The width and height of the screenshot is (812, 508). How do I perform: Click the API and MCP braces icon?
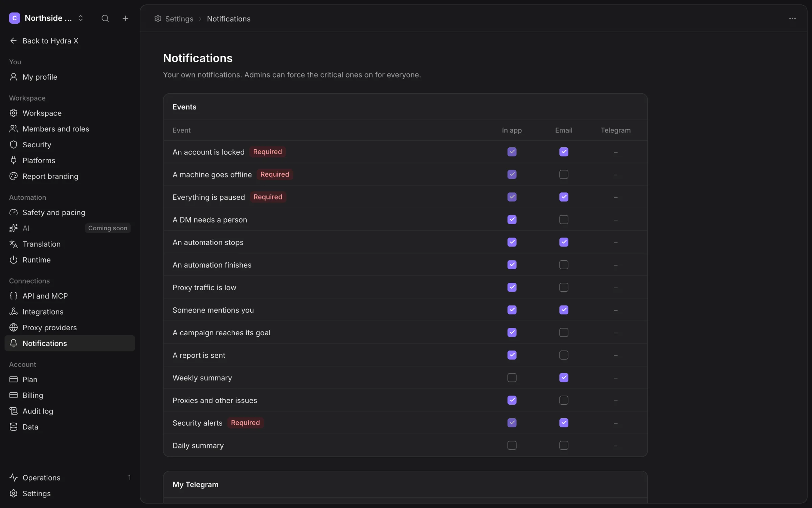coord(14,296)
